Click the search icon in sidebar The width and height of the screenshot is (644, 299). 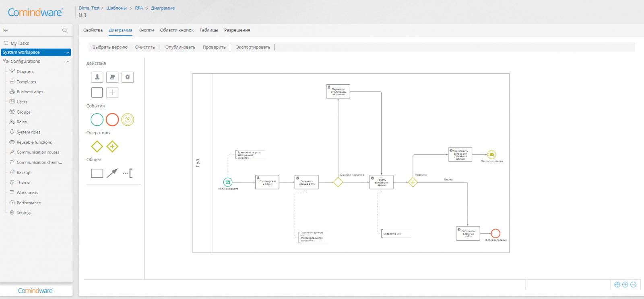pyautogui.click(x=65, y=30)
